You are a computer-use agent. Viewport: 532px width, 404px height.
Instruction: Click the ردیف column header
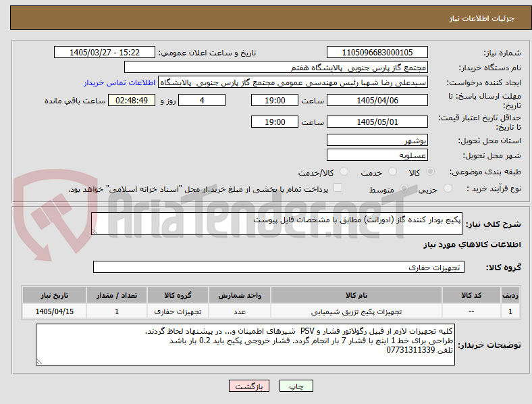coord(510,295)
